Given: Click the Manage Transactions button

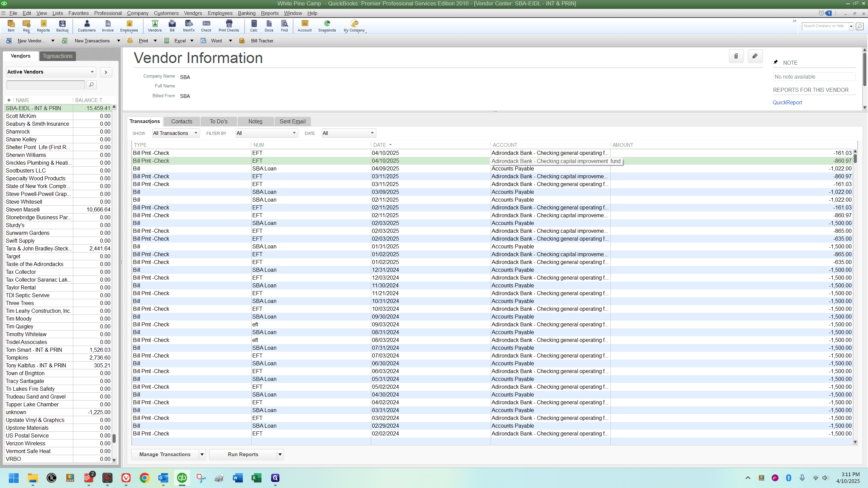Looking at the screenshot, I should pos(165,454).
